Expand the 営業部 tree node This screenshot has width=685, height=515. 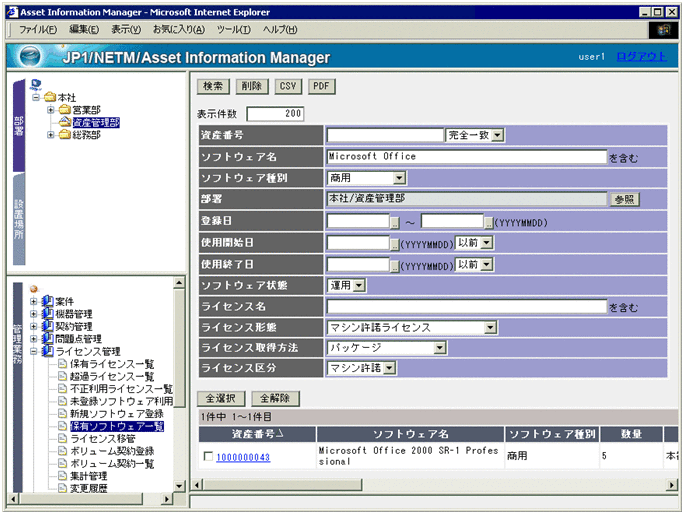tap(50, 109)
